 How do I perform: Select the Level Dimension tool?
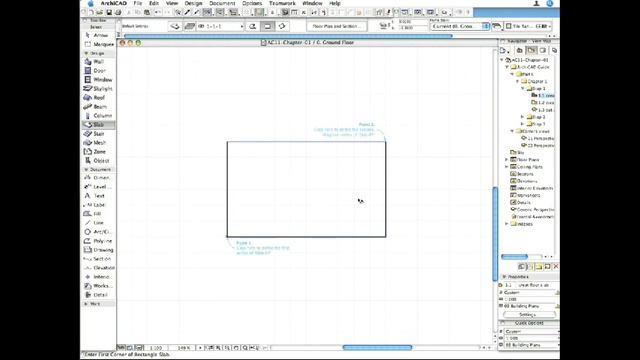(98, 187)
